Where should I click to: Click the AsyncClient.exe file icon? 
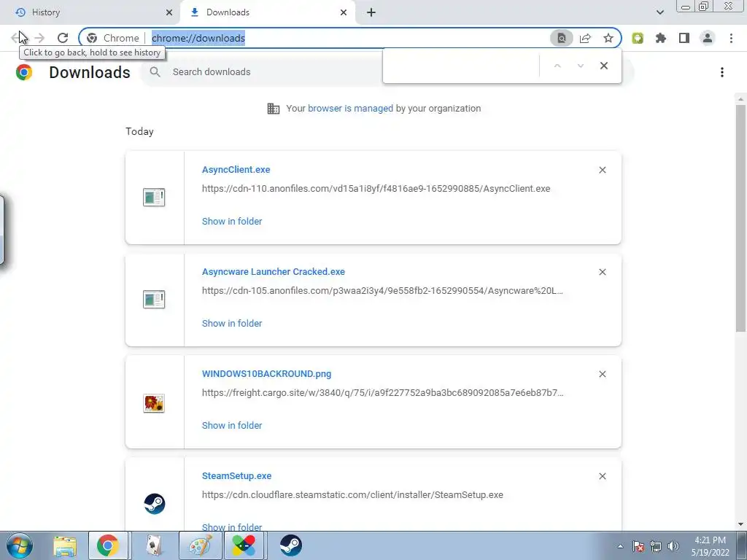click(x=154, y=197)
